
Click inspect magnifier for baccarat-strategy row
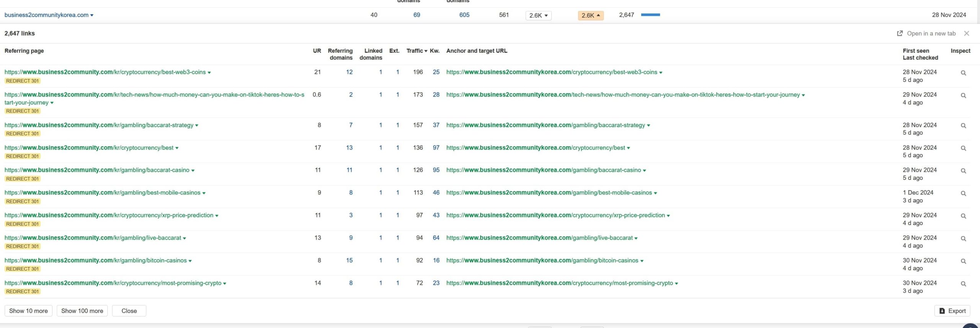tap(963, 126)
